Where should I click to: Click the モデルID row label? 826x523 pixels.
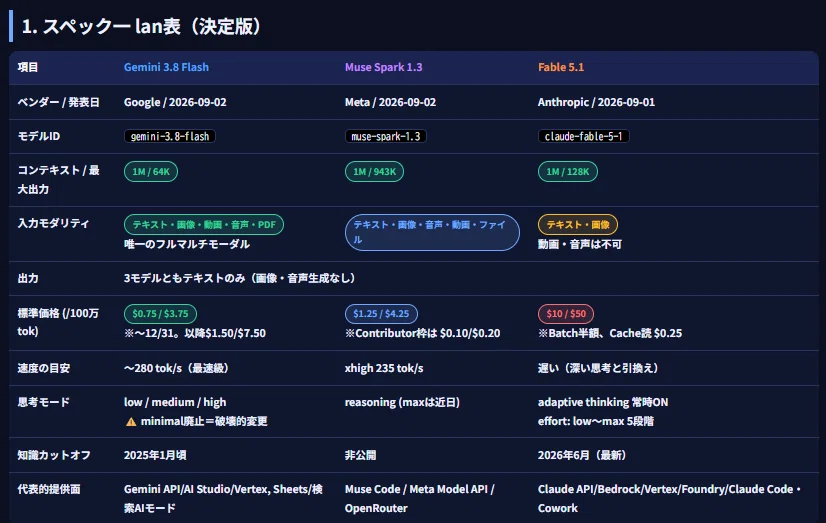point(38,136)
